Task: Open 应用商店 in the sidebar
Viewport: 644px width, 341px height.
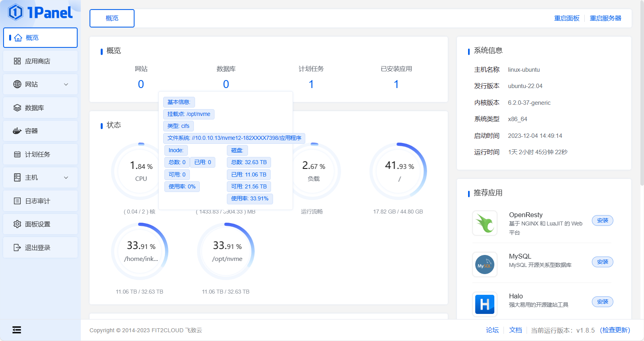Action: pyautogui.click(x=40, y=61)
